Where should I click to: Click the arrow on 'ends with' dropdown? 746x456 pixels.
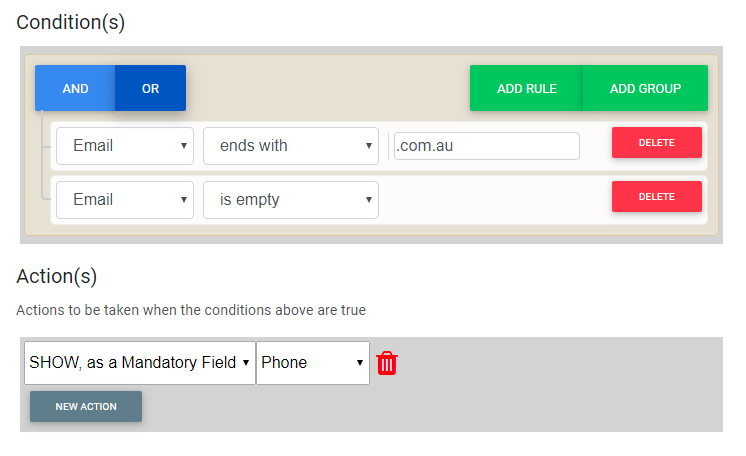[368, 146]
